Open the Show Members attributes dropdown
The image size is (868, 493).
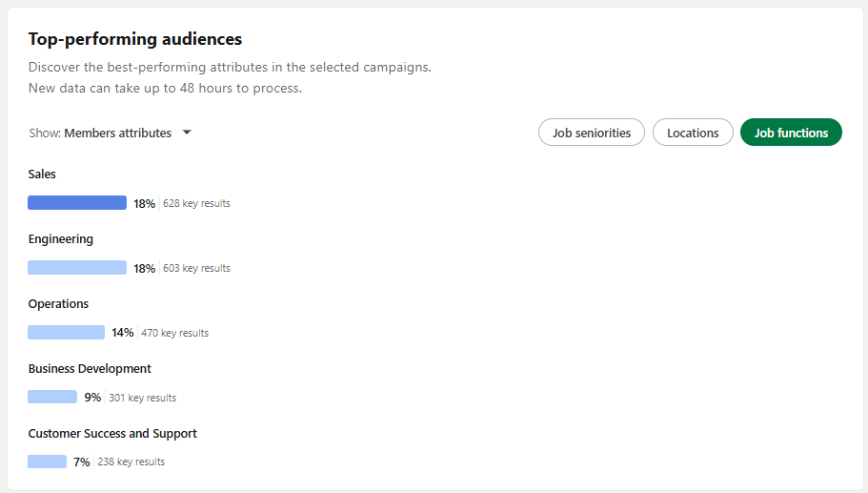coord(110,133)
